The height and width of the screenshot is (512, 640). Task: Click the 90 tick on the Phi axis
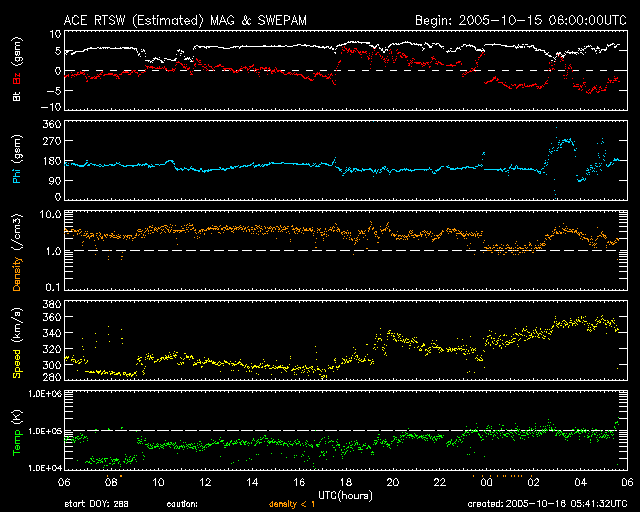pyautogui.click(x=55, y=181)
